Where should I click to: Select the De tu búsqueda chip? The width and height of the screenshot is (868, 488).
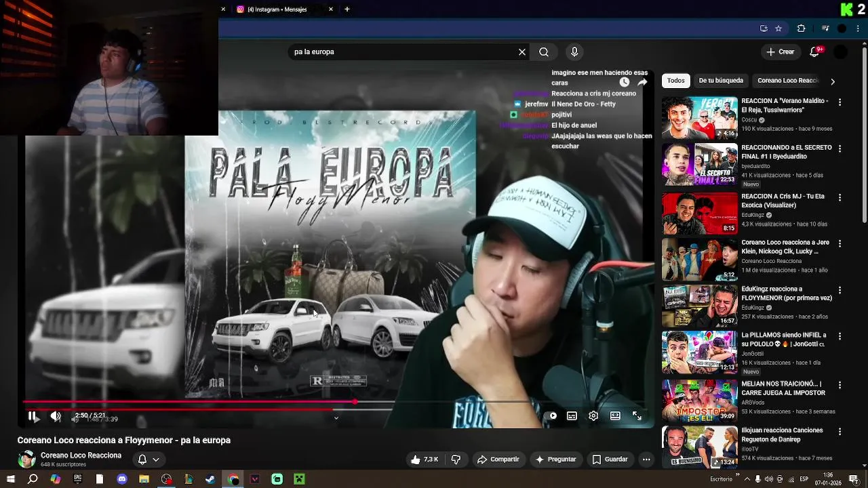pos(721,81)
